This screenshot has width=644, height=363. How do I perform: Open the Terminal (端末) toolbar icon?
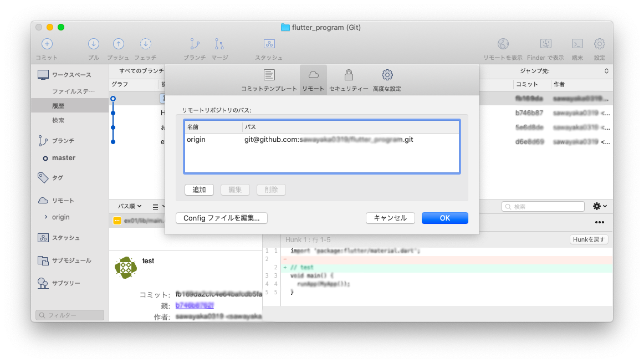pyautogui.click(x=577, y=44)
